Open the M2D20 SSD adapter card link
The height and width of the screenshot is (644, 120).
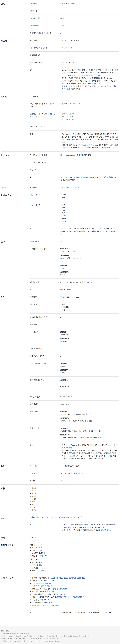pyautogui.click(x=52, y=592)
